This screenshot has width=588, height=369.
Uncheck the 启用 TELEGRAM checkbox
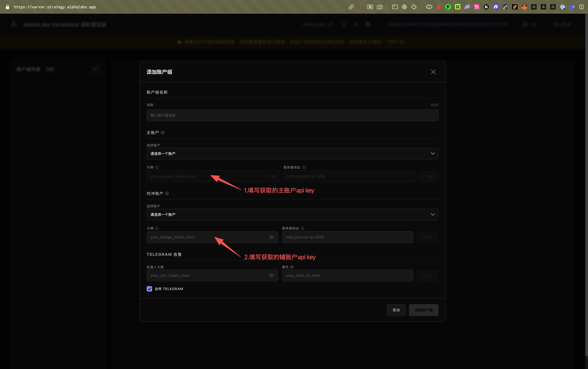coord(150,289)
